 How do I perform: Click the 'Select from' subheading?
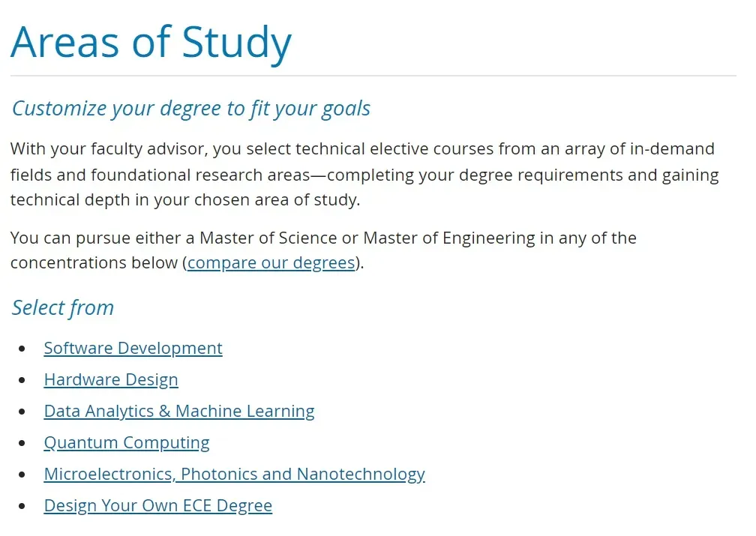tap(63, 308)
